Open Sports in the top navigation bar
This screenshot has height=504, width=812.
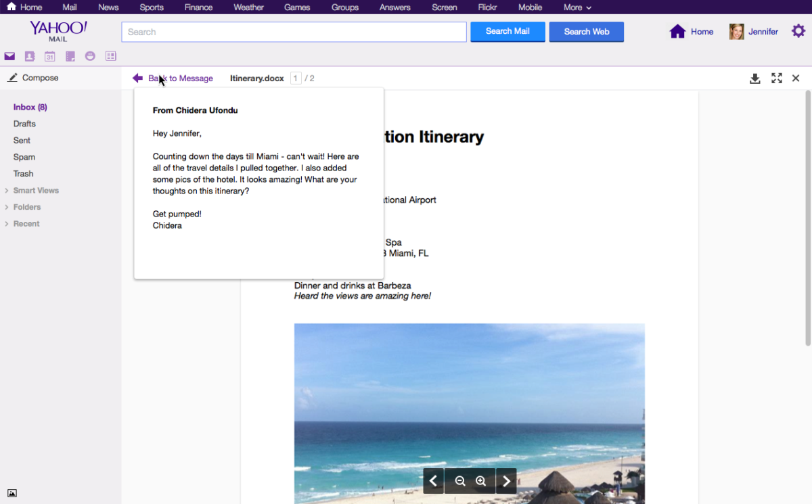[152, 7]
